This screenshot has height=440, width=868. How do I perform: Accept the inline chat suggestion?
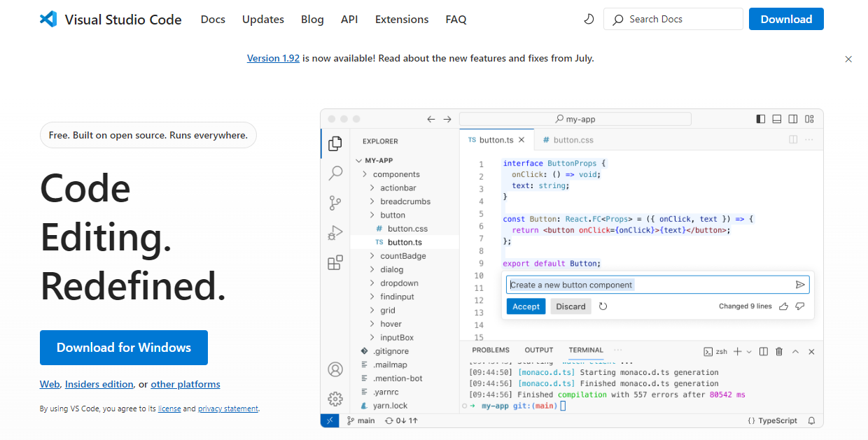tap(526, 306)
